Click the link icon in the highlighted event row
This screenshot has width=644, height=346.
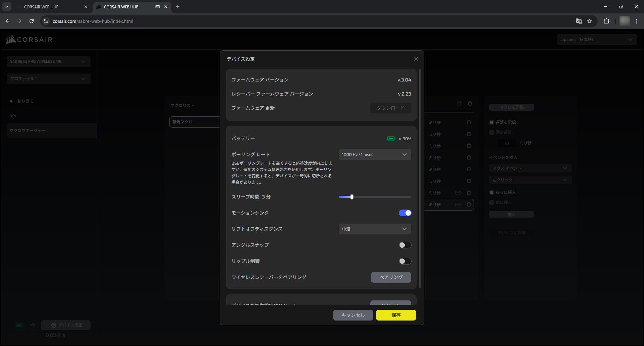coord(458,205)
